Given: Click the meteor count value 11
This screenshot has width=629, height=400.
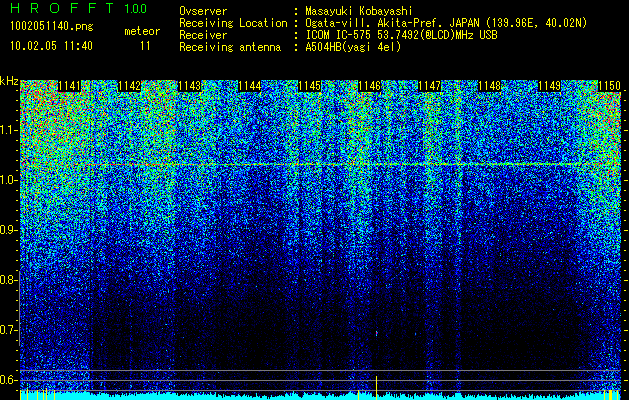Looking at the screenshot, I should coord(145,46).
